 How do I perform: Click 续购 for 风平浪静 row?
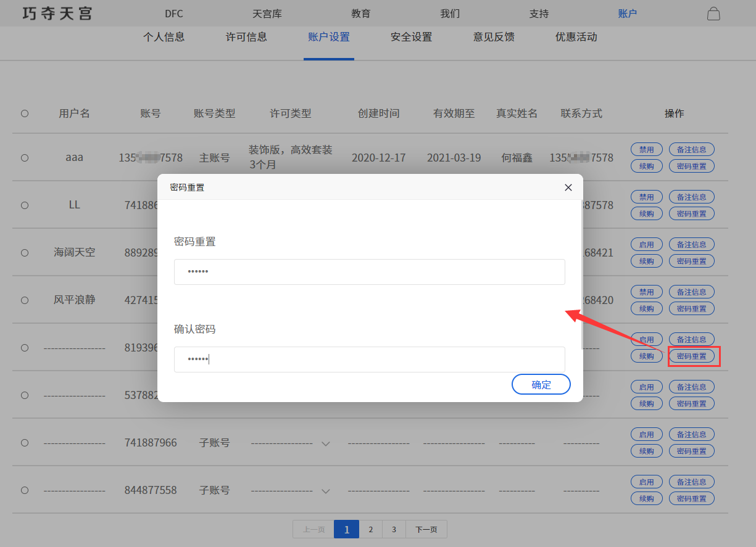pyautogui.click(x=646, y=308)
